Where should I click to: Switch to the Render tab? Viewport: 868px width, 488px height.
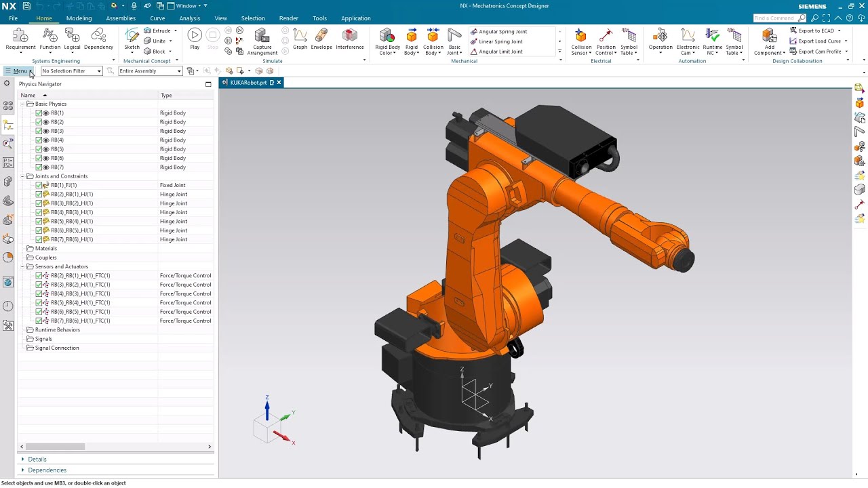click(x=288, y=18)
